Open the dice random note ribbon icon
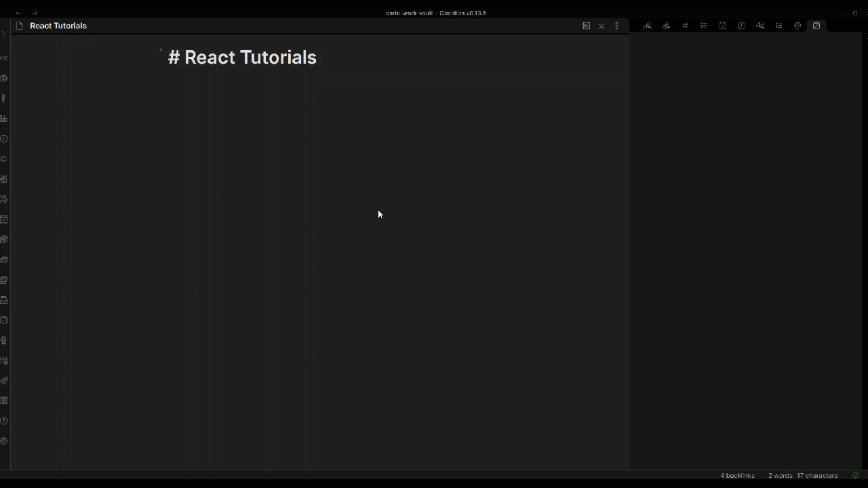 pos(3,320)
